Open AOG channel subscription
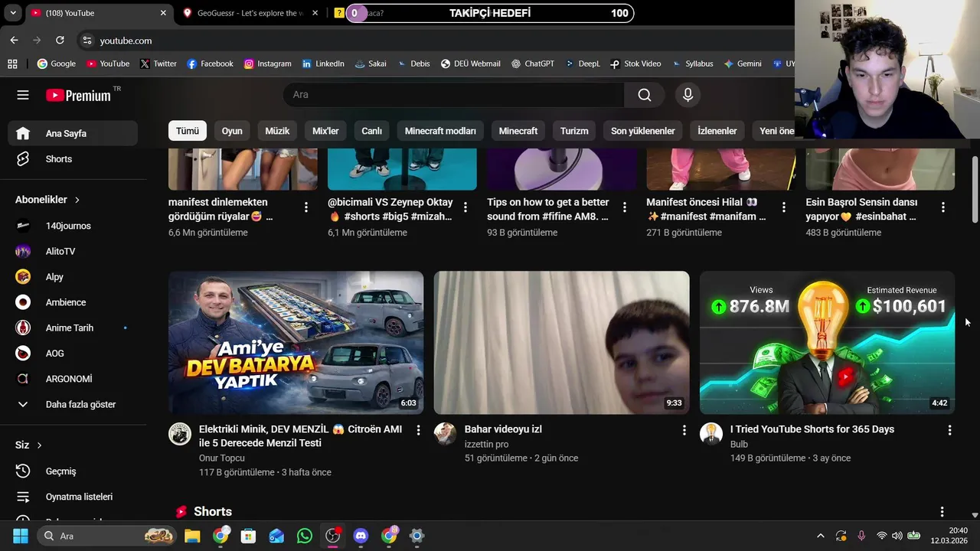Image resolution: width=980 pixels, height=551 pixels. coord(73,354)
